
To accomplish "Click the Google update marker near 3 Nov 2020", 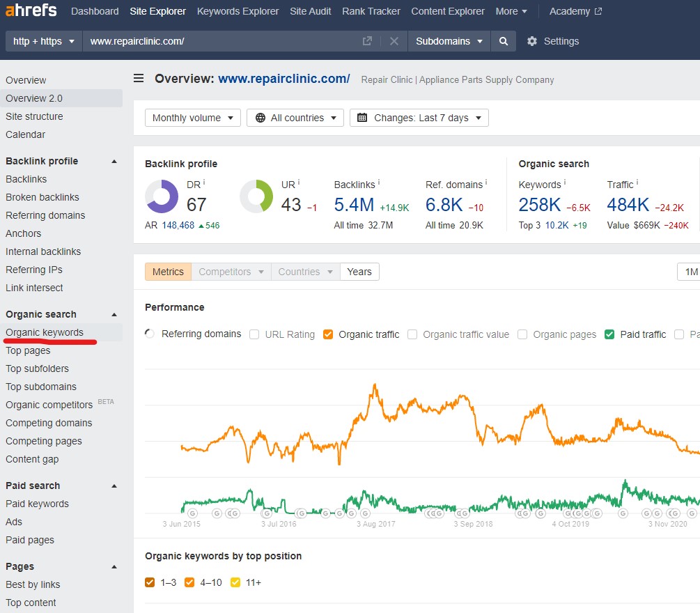I will click(674, 513).
